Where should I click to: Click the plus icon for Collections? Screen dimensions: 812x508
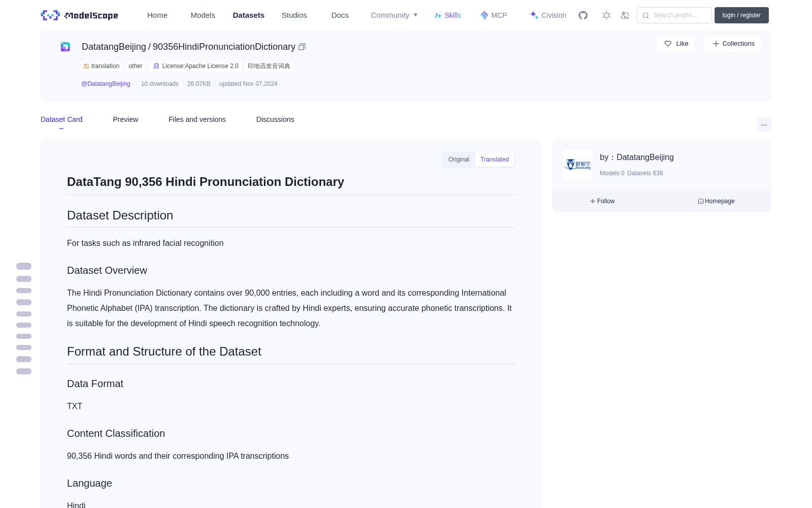[716, 44]
